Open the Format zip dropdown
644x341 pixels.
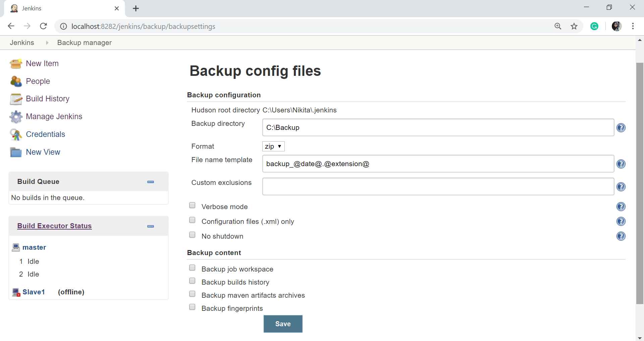(273, 146)
